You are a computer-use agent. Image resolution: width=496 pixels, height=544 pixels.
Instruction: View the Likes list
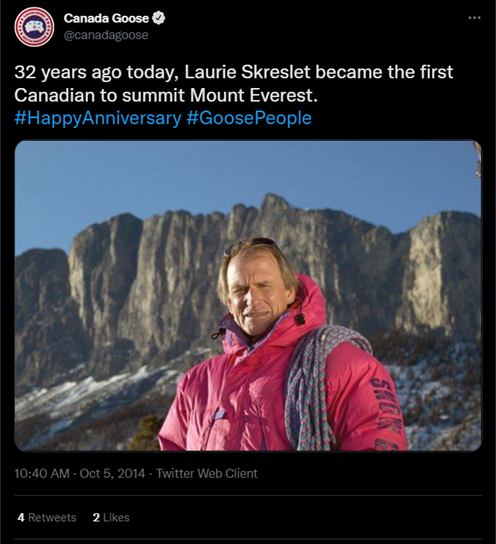click(x=111, y=518)
